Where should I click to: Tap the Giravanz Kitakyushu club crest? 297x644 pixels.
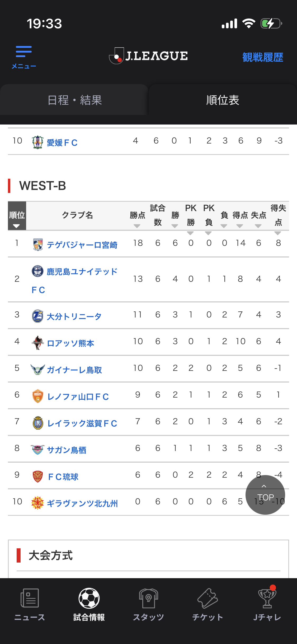pyautogui.click(x=37, y=503)
